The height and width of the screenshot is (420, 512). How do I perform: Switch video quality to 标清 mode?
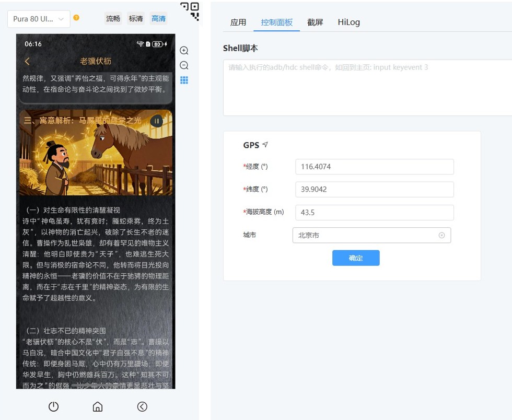pos(135,17)
